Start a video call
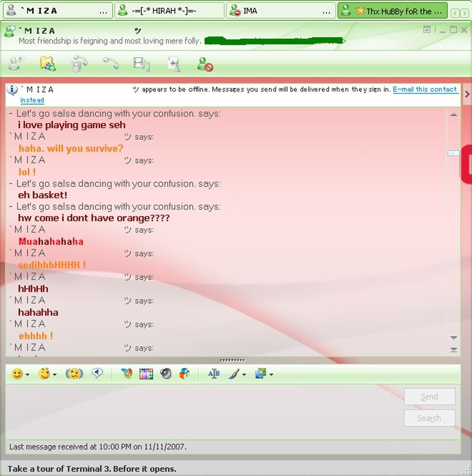The image size is (472, 476). (x=79, y=64)
